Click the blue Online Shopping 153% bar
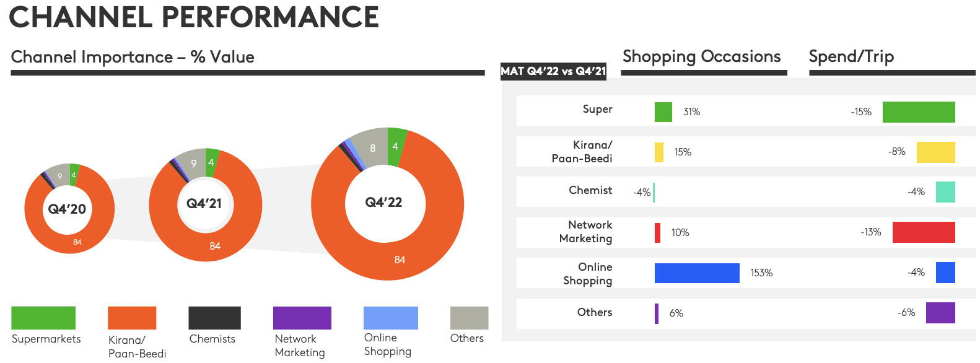Viewport: 980px width, 363px height. click(697, 273)
